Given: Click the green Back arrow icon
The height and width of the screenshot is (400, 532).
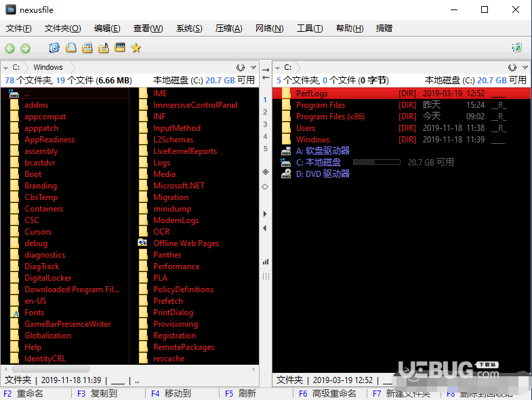Looking at the screenshot, I should (x=10, y=49).
